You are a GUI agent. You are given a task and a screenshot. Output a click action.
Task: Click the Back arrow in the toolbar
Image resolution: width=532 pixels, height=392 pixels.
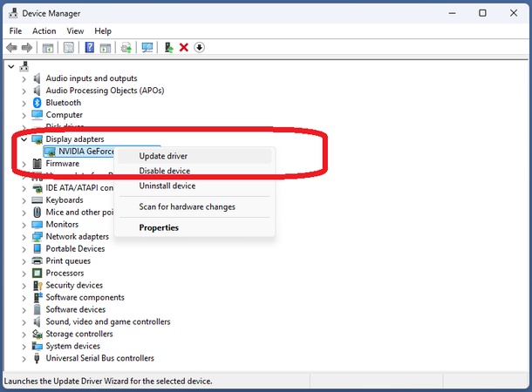[10, 47]
